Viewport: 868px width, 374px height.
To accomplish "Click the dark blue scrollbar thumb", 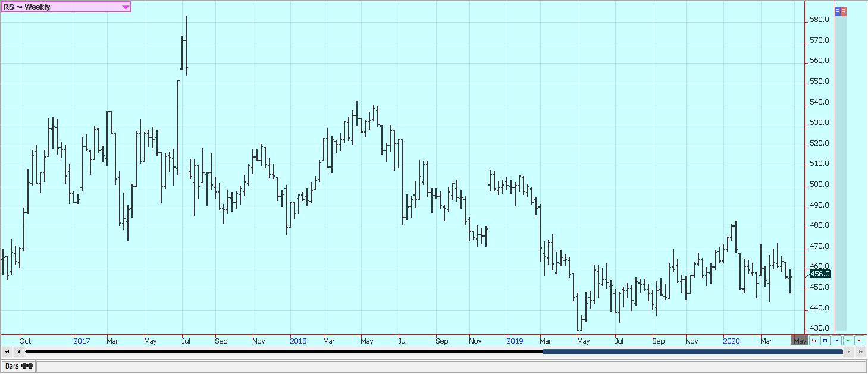I will tap(692, 352).
